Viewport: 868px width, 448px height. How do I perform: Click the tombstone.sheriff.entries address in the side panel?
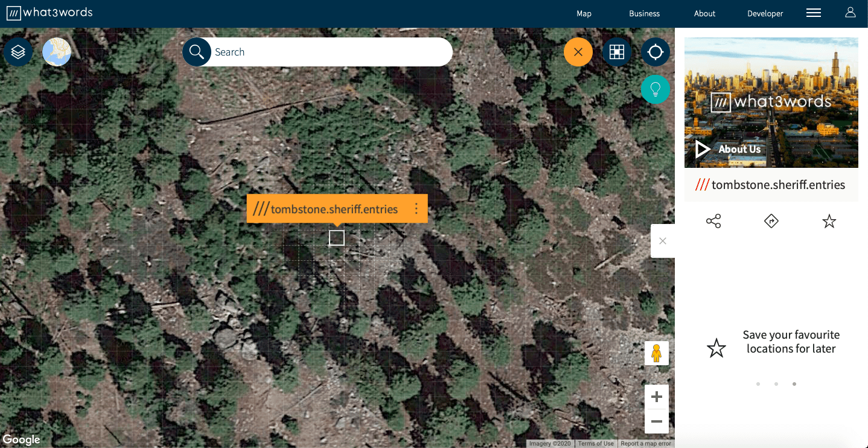(771, 185)
